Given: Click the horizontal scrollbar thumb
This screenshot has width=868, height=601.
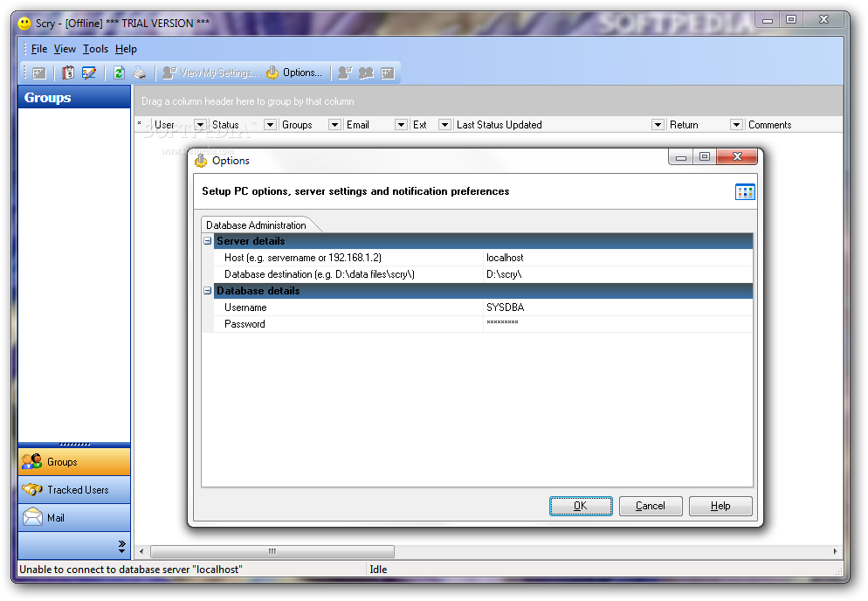Looking at the screenshot, I should click(272, 551).
